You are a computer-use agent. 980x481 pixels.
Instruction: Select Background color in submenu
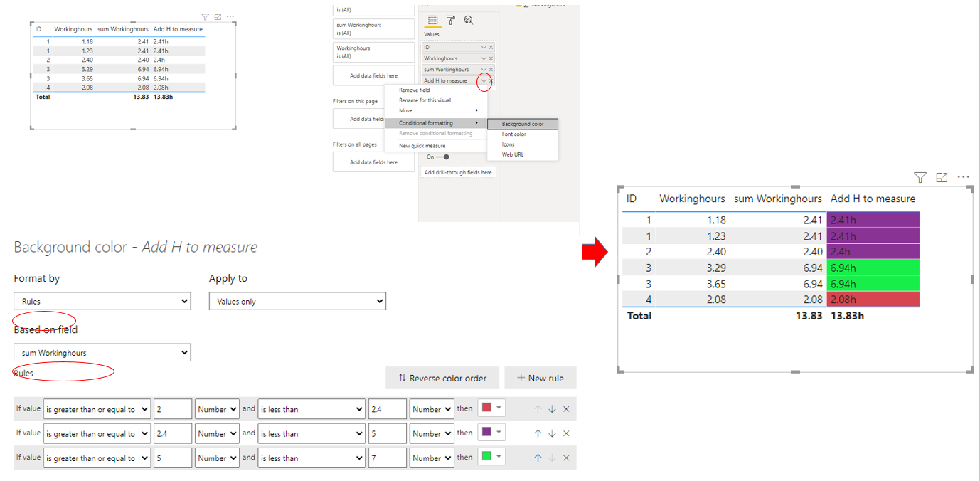click(523, 124)
